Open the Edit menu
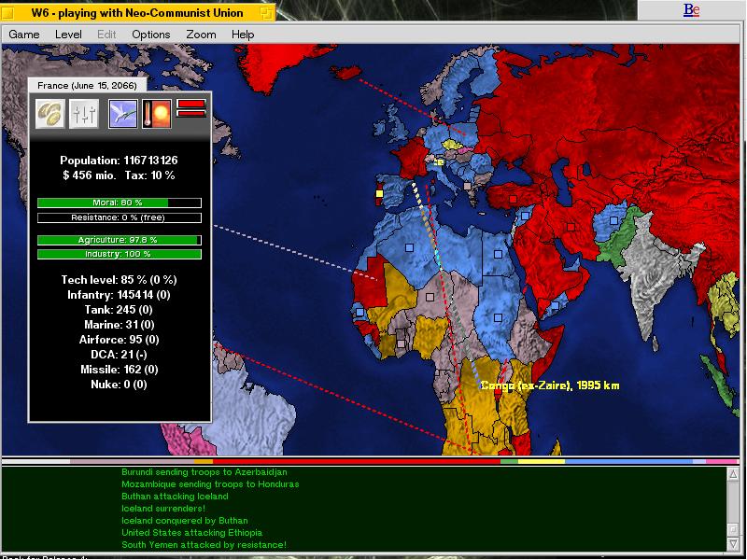The image size is (747, 560). click(x=106, y=35)
